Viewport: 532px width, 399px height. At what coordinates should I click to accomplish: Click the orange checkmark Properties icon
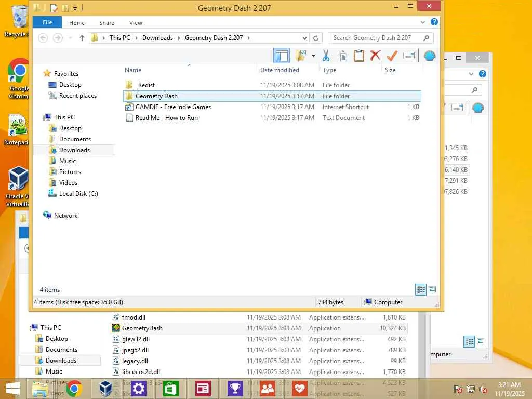click(392, 56)
